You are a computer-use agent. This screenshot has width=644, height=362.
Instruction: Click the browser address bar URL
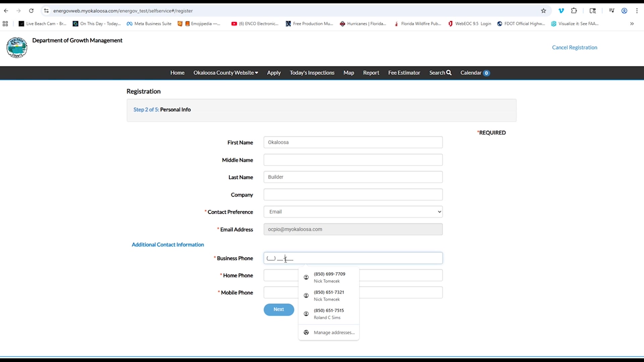pyautogui.click(x=123, y=11)
